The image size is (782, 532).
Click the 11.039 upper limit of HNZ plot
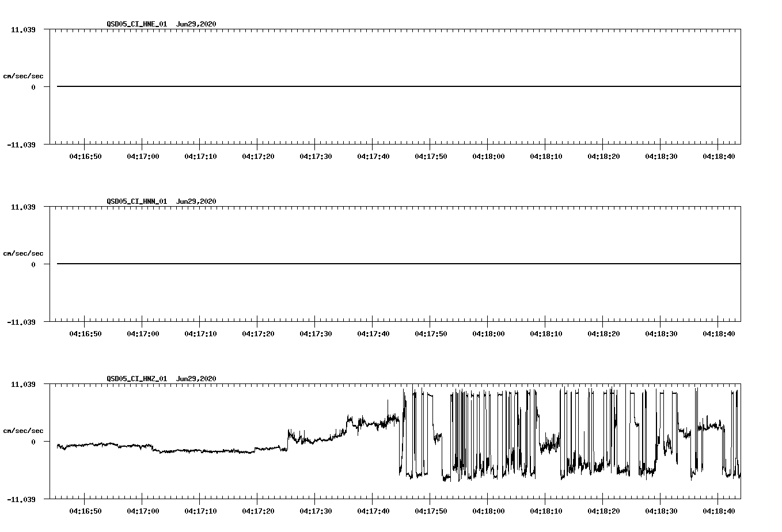pyautogui.click(x=23, y=384)
